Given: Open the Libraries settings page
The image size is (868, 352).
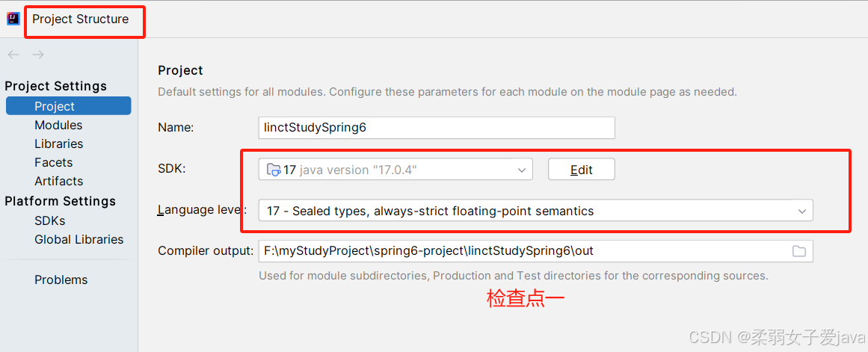Looking at the screenshot, I should [58, 144].
